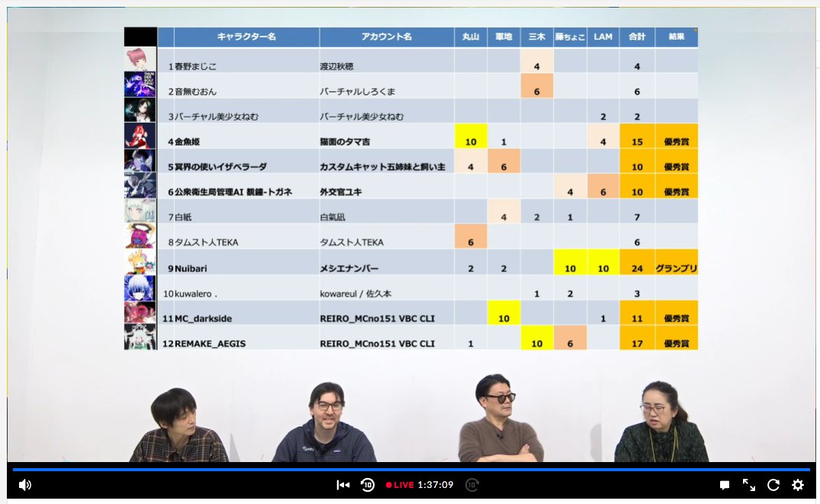The image size is (820, 504).
Task: Click the character name 白紙
Action: click(183, 217)
